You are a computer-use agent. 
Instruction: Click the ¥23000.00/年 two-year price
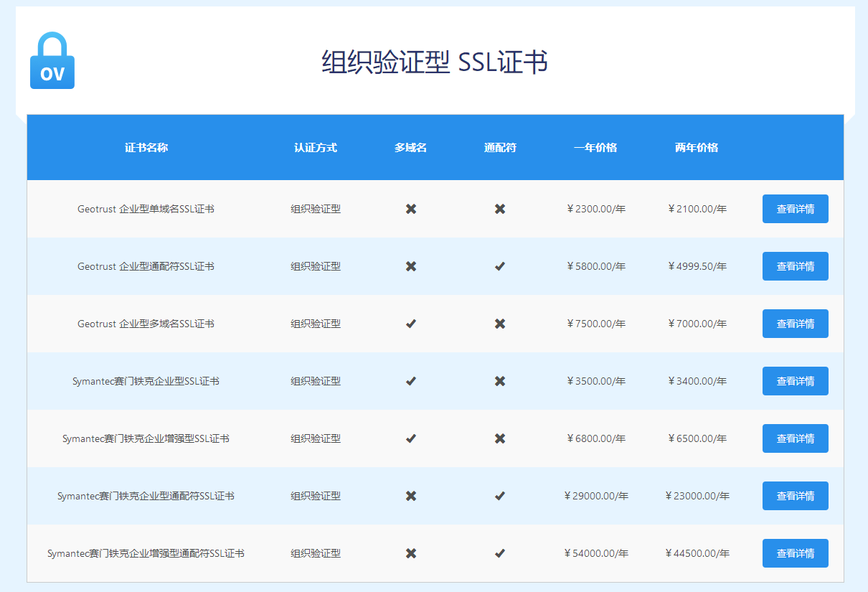(x=697, y=496)
